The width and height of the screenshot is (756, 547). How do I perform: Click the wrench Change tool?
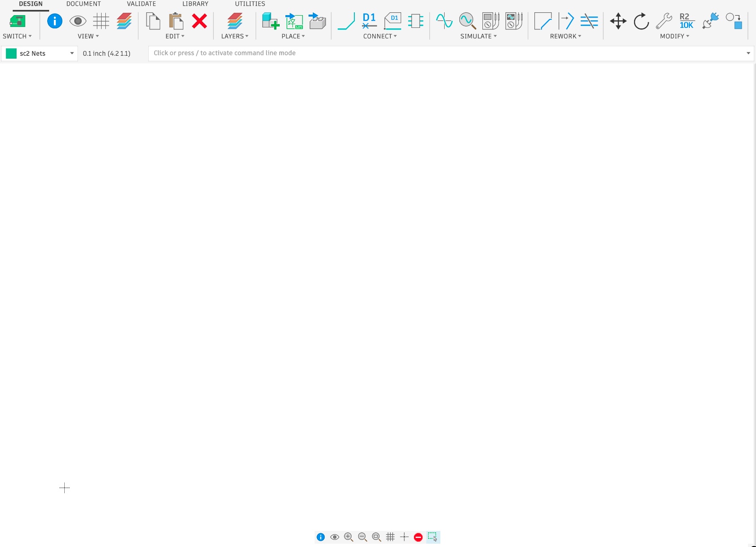tap(664, 21)
